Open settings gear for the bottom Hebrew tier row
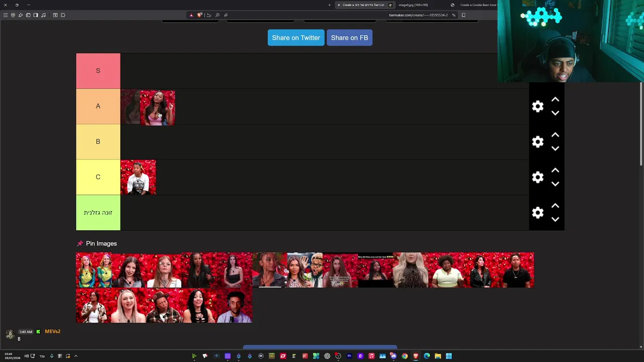Image resolution: width=644 pixels, height=362 pixels. (x=538, y=213)
